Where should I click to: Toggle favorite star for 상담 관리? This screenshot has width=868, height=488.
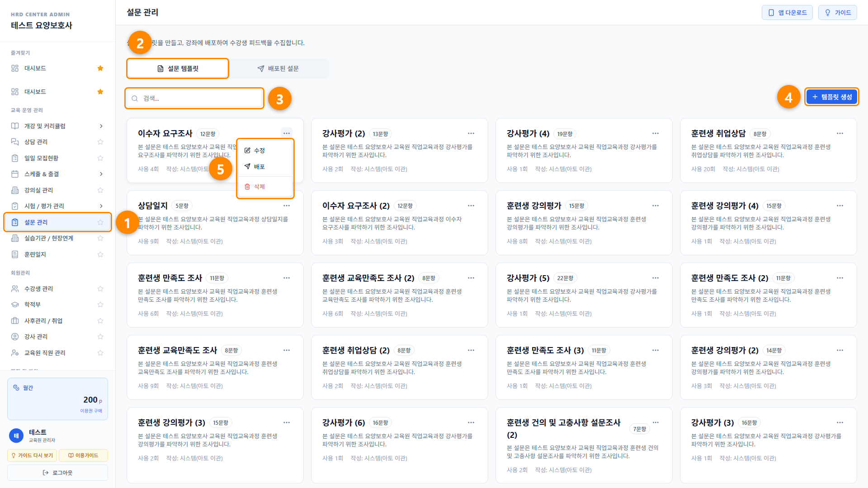(x=100, y=142)
